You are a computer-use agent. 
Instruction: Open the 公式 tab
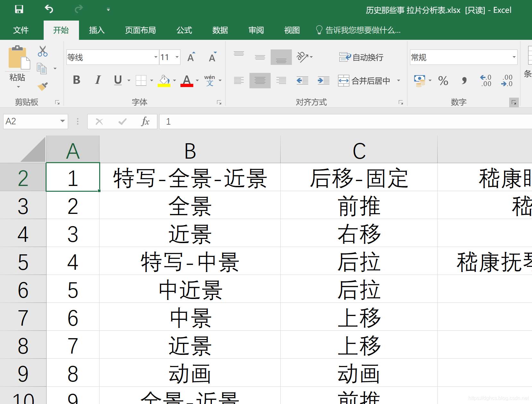pyautogui.click(x=184, y=30)
